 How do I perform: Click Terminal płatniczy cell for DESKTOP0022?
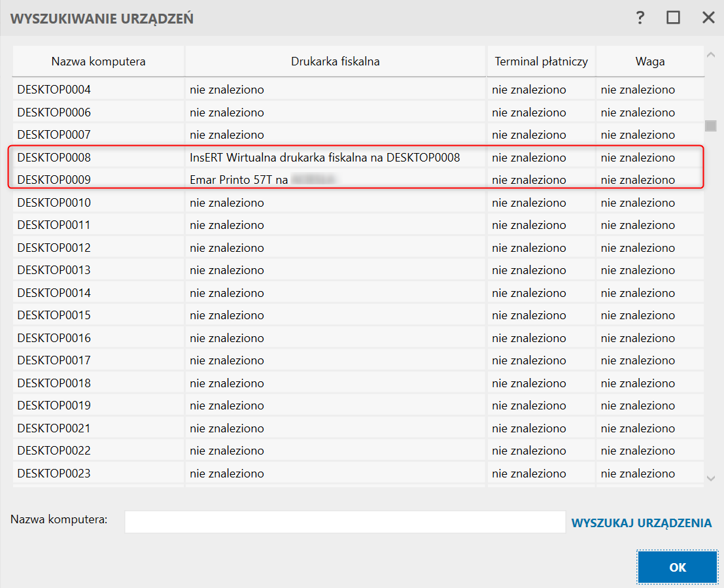[541, 451]
